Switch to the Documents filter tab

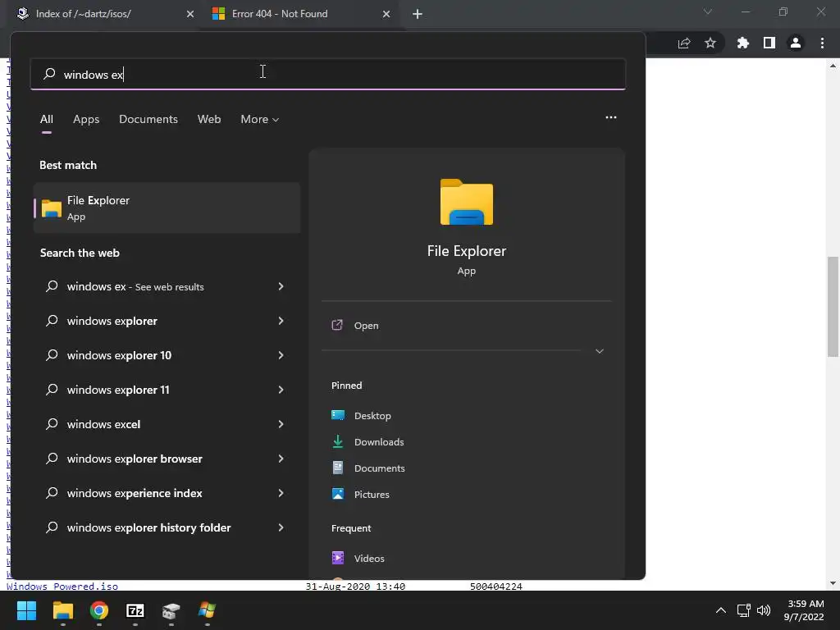click(148, 120)
